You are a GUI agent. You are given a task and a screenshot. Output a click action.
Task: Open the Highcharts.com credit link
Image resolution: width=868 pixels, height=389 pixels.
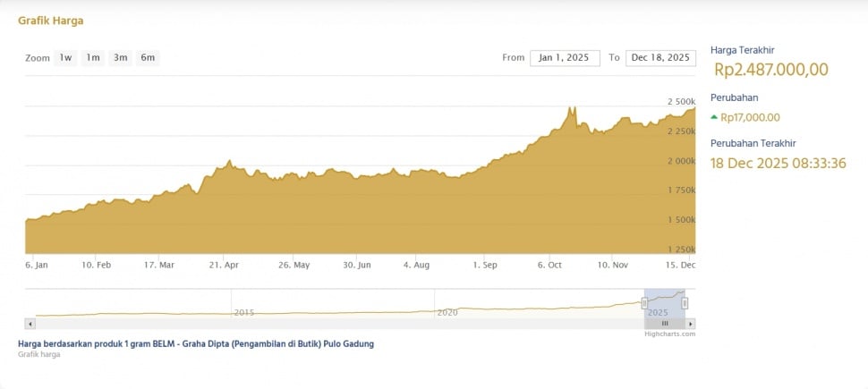click(669, 334)
